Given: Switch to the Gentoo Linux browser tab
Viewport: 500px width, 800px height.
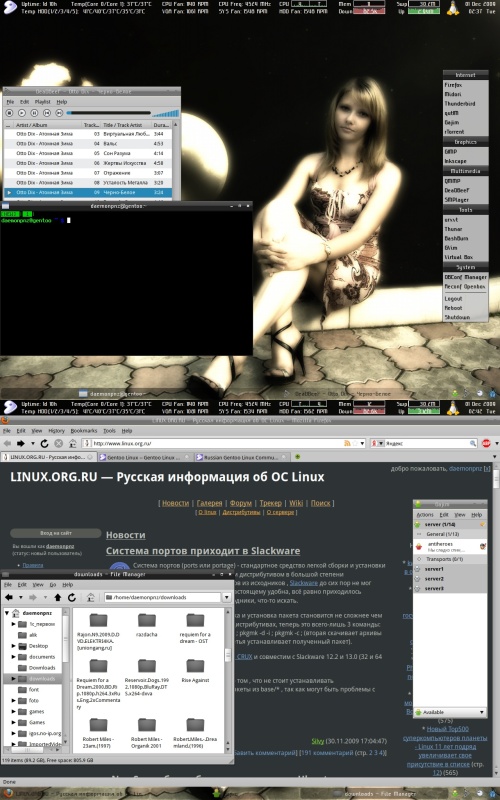Looking at the screenshot, I should (x=143, y=457).
